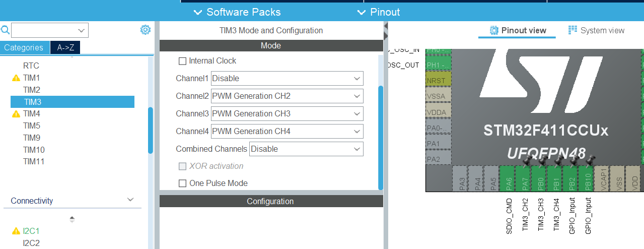Click the category list vertical scrollbar
Viewport: 644px width, 249px height.
[x=151, y=130]
